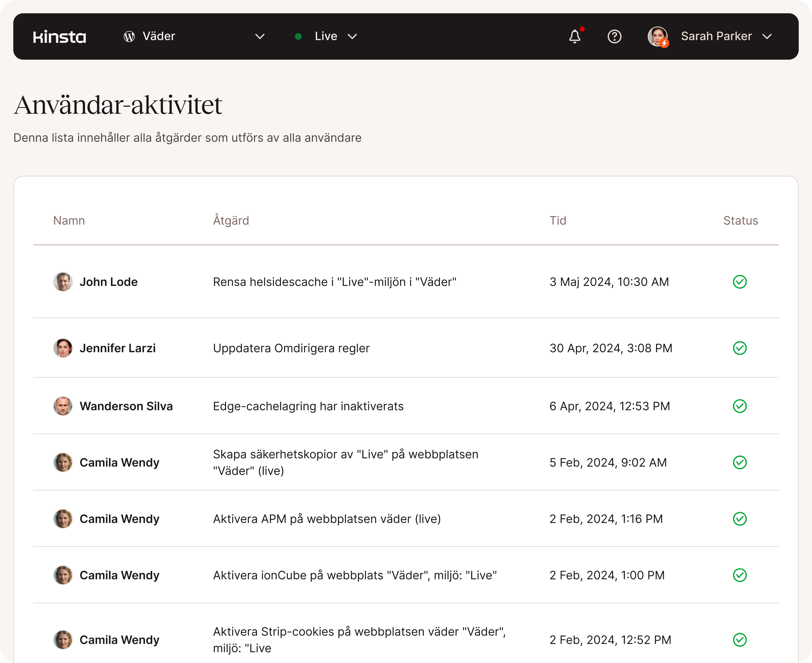Click status checkmark for 5 Feb entry
Screen dimensions: 812x663
tap(740, 463)
